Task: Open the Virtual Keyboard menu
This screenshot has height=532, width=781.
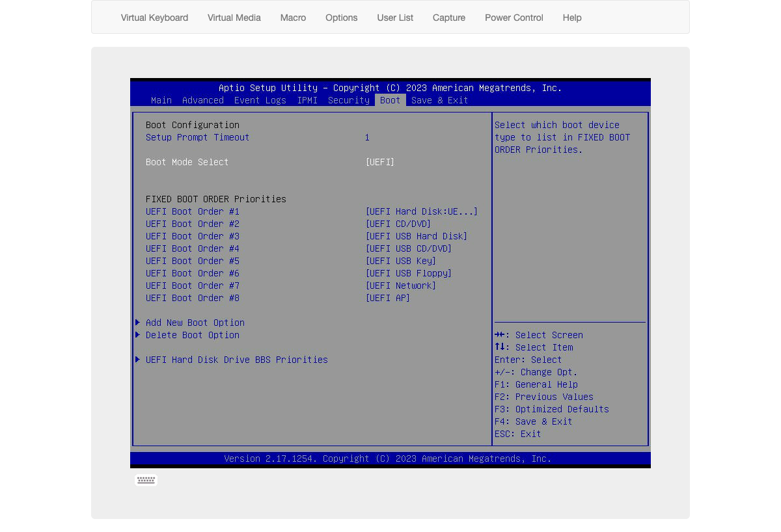Action: (x=154, y=18)
